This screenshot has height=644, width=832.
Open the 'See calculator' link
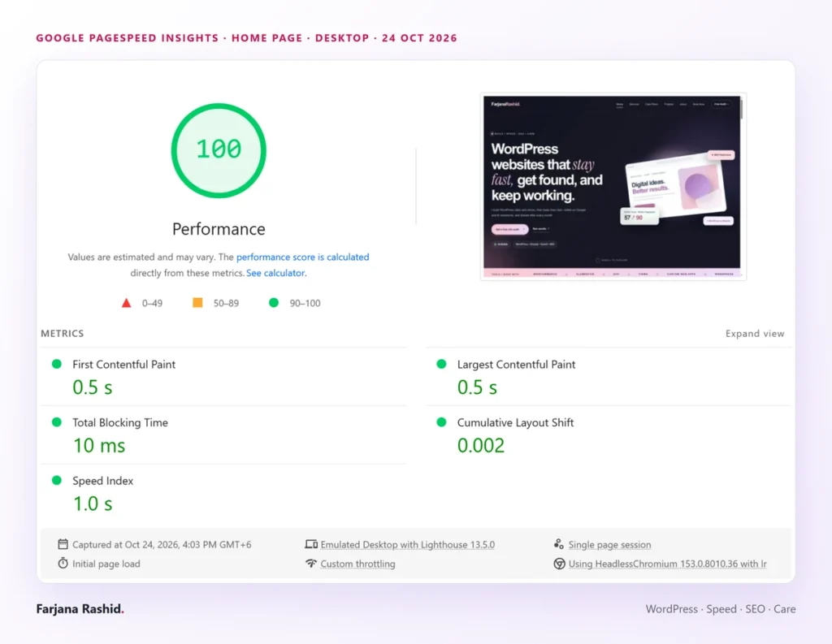(275, 273)
